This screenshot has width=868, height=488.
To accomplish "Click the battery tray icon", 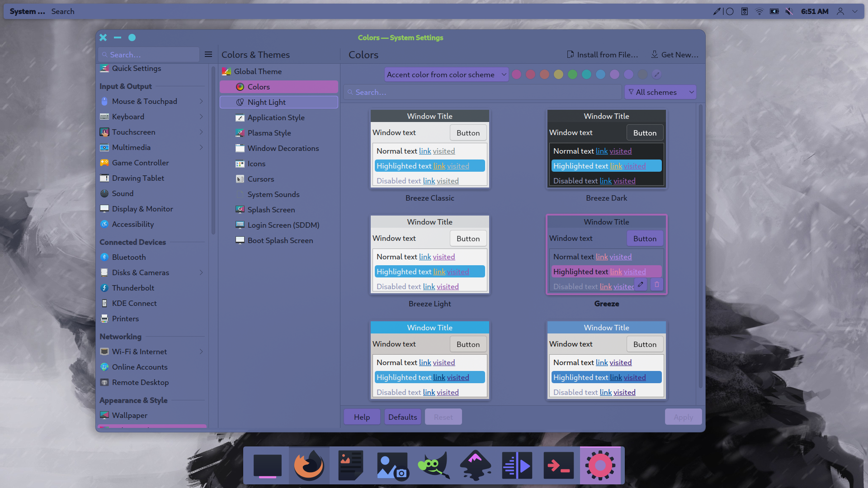I will click(774, 11).
